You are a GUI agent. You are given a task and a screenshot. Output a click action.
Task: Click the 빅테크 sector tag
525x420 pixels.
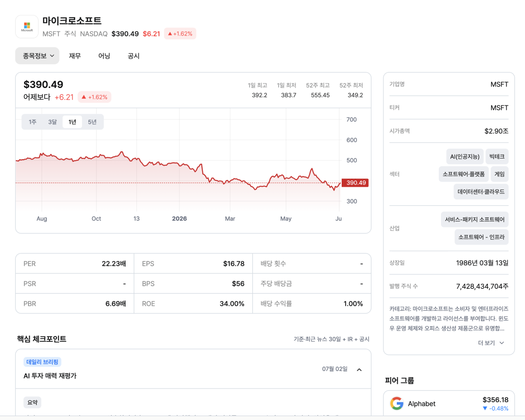497,157
